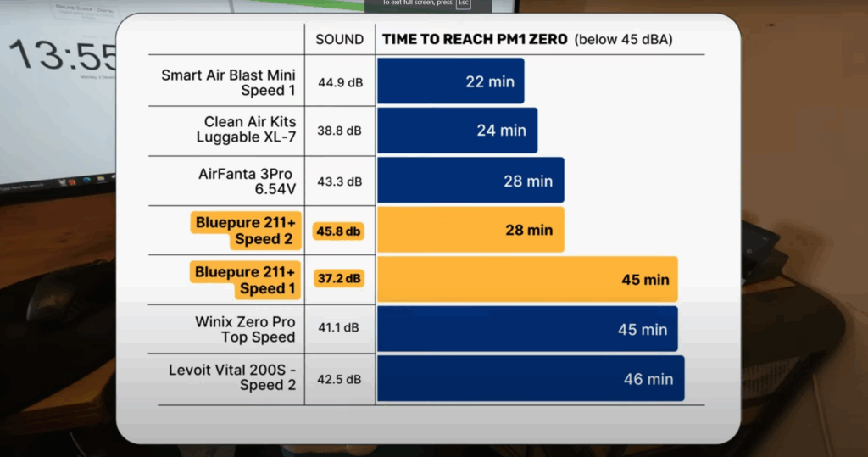Viewport: 868px width, 457px height.
Task: Click the yellow 45.8 db badge
Action: pyautogui.click(x=338, y=231)
